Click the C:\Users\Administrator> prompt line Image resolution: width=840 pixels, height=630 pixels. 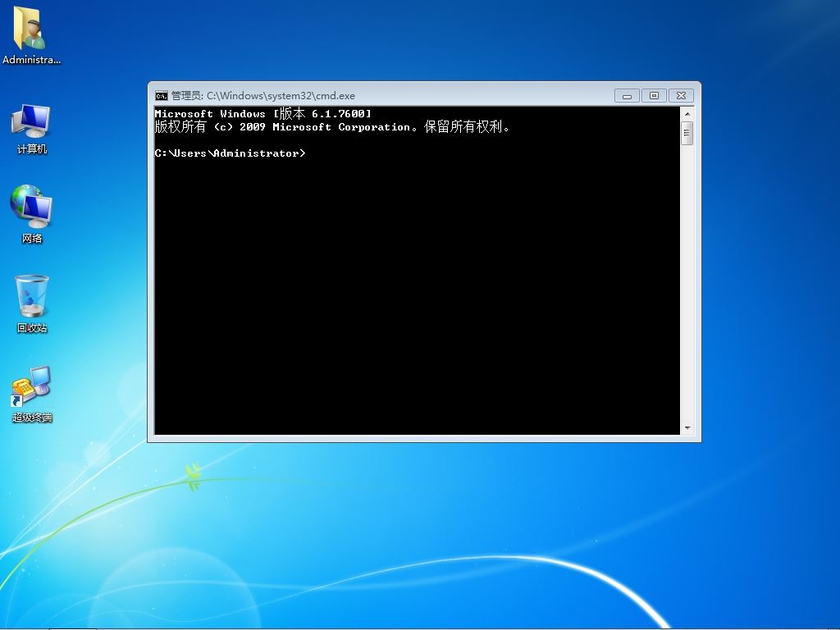pyautogui.click(x=231, y=153)
